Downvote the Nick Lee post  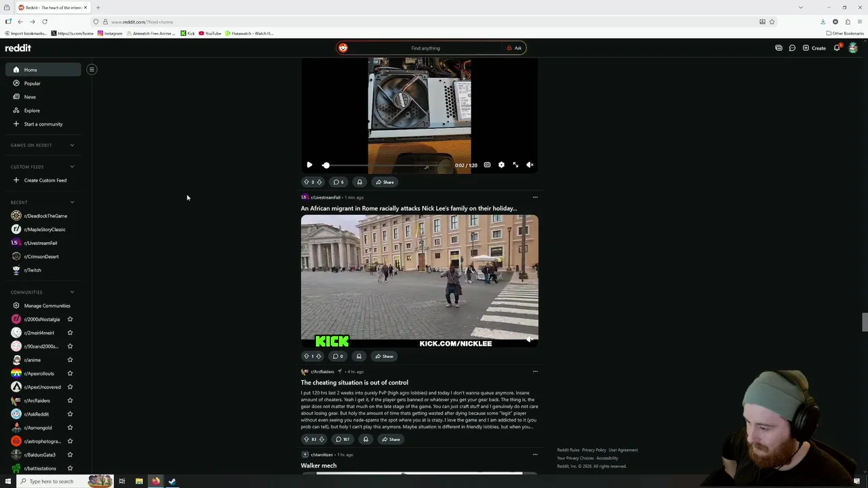319,356
